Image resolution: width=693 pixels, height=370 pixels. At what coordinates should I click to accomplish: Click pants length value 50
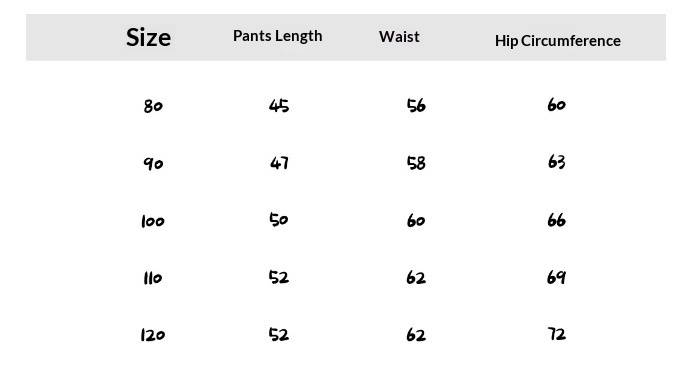(278, 219)
